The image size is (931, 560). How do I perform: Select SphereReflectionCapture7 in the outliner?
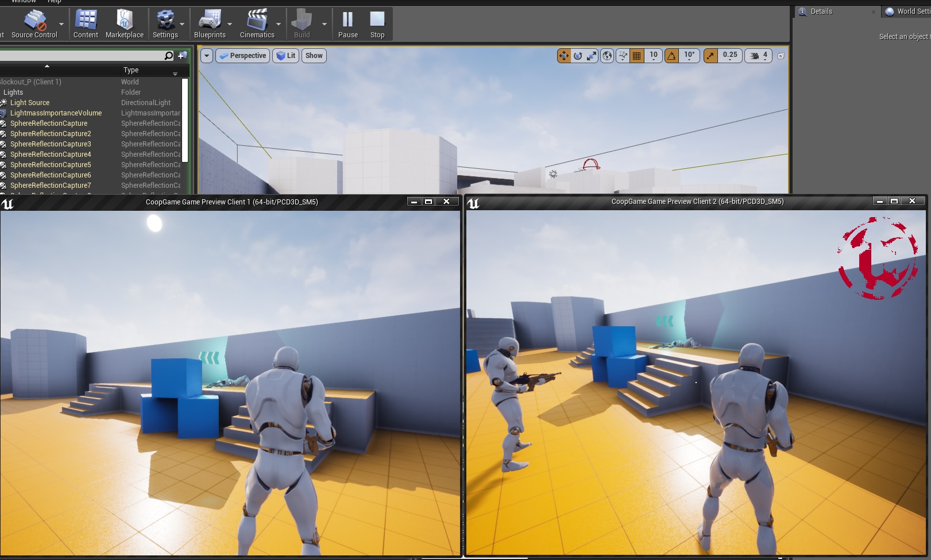(x=51, y=186)
